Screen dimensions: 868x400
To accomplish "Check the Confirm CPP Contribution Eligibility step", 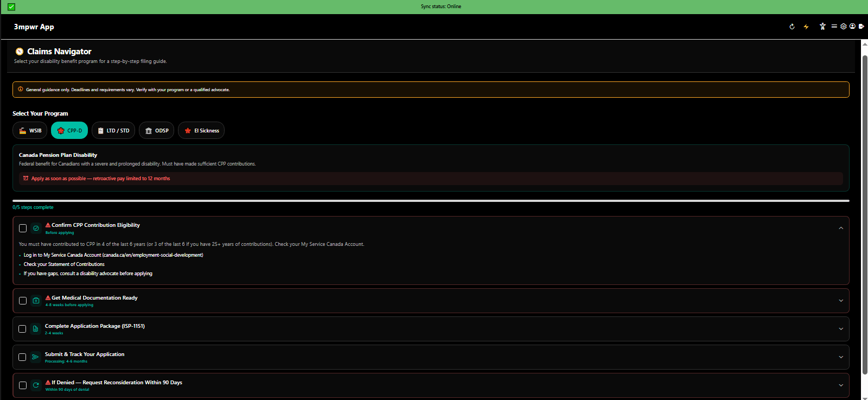I will click(x=23, y=228).
